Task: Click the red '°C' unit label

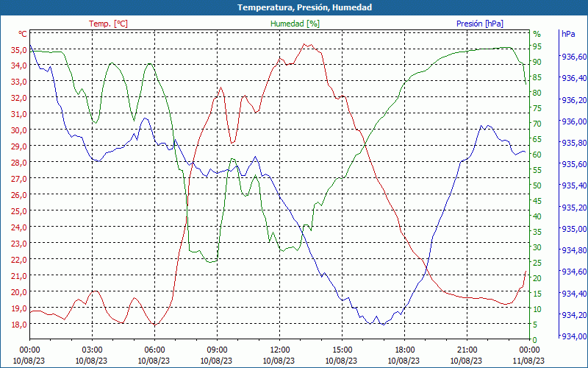Action: click(23, 34)
